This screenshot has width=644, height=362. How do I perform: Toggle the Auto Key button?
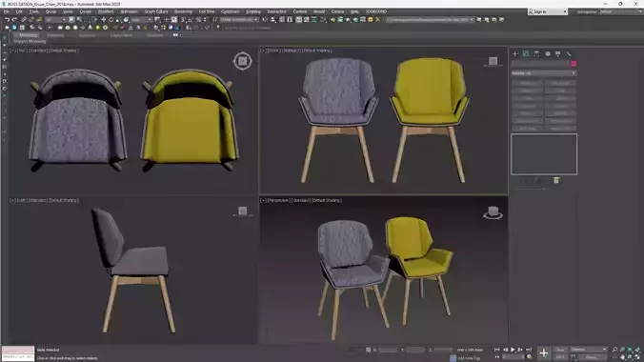click(x=560, y=350)
